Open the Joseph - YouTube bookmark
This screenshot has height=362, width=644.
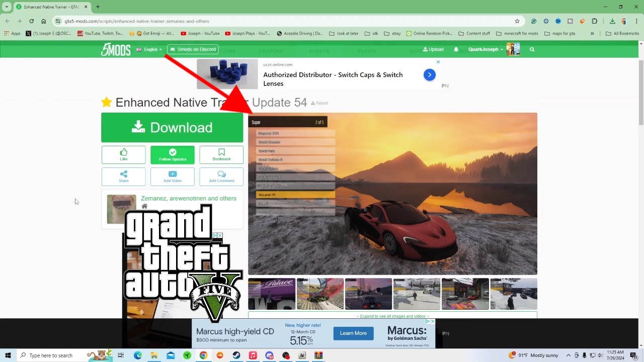click(x=200, y=34)
